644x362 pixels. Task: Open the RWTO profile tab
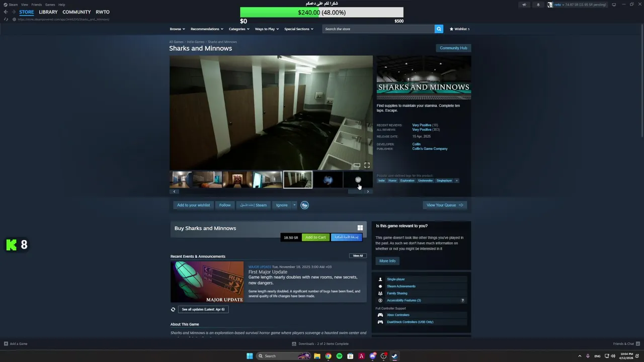[x=103, y=12]
